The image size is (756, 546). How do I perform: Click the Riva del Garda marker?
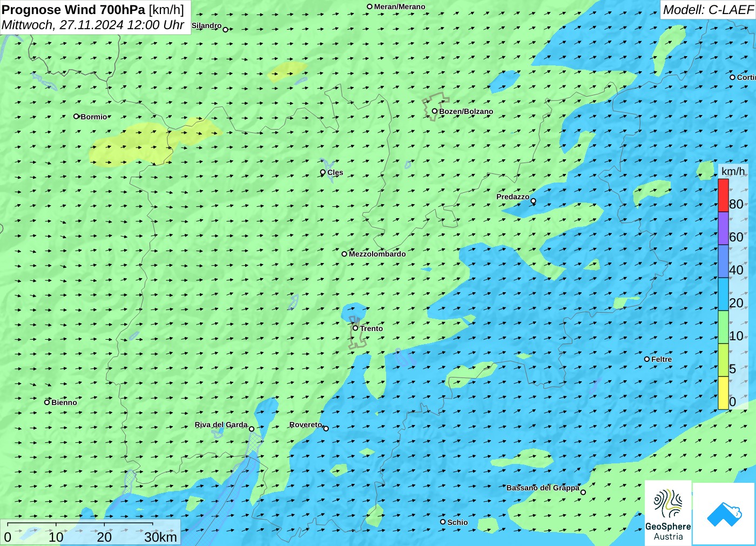[x=252, y=429]
